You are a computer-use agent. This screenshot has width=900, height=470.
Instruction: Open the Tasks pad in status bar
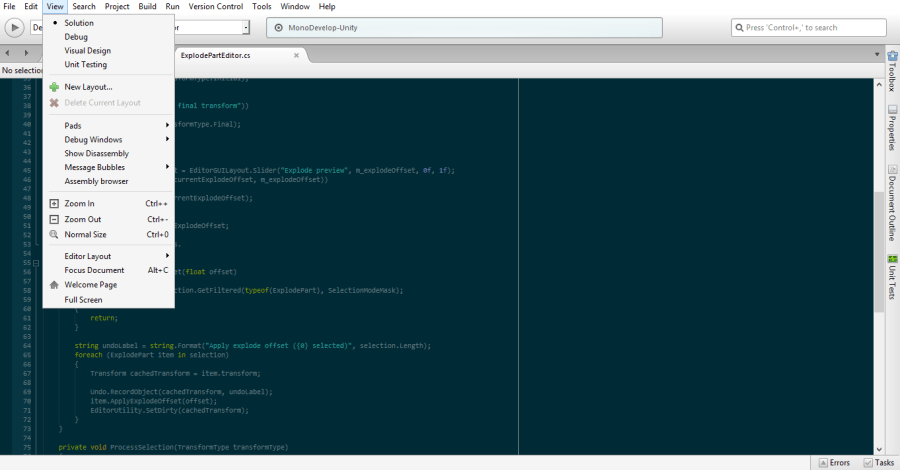pos(878,463)
